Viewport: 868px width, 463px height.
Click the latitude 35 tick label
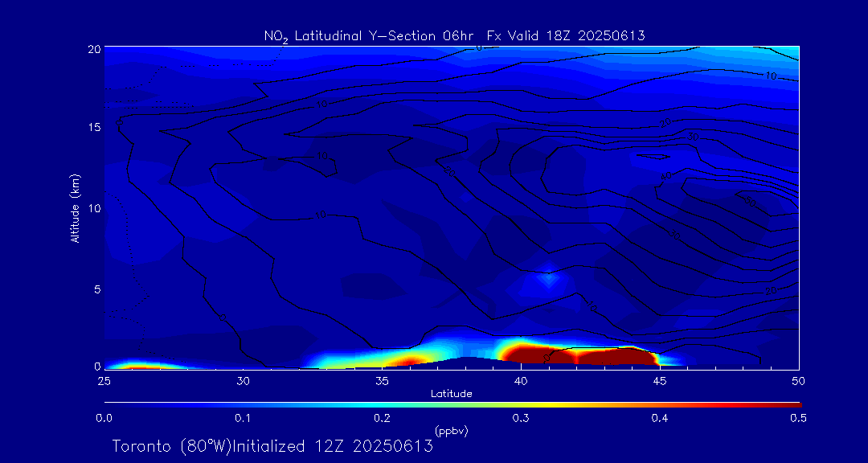pos(382,379)
